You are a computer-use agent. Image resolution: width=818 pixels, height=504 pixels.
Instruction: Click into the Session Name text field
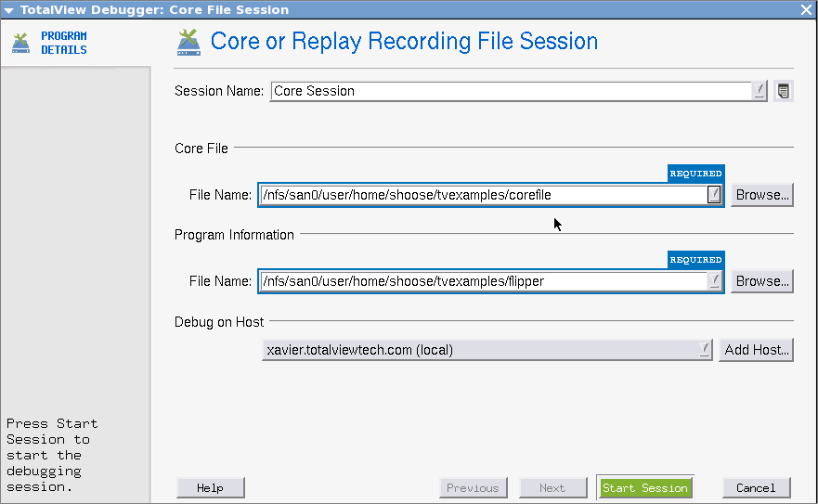[x=511, y=91]
